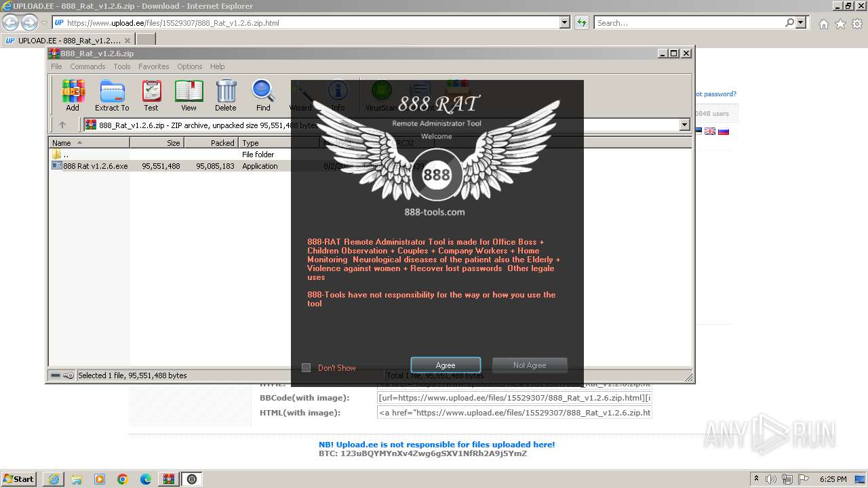This screenshot has height=488, width=868.
Task: Click the Internet Explorer Back button
Action: [11, 22]
